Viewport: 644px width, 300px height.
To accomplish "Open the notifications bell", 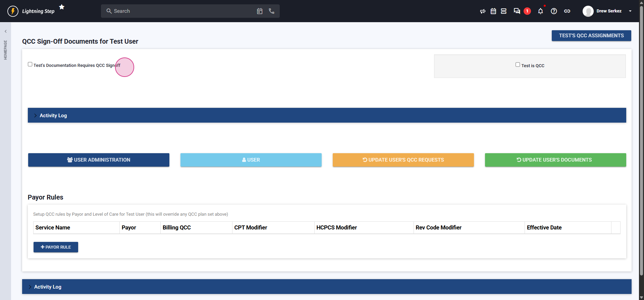I will tap(540, 11).
